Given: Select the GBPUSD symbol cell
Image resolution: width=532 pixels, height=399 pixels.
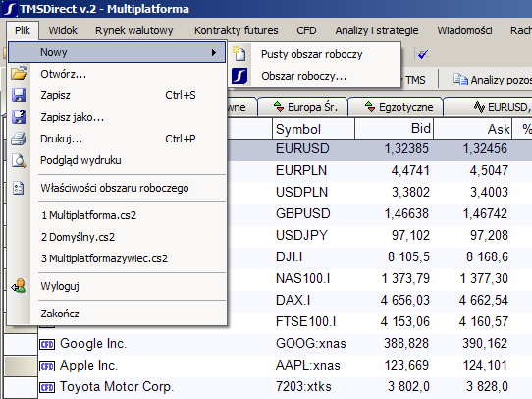Looking at the screenshot, I should tap(302, 213).
